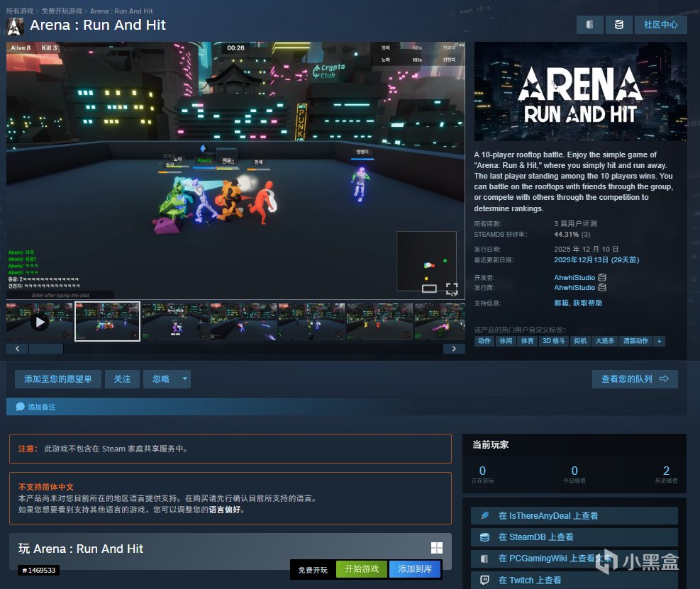This screenshot has width=700, height=589.
Task: Click the PCGamingWiki book icon in links list
Action: coord(484,559)
